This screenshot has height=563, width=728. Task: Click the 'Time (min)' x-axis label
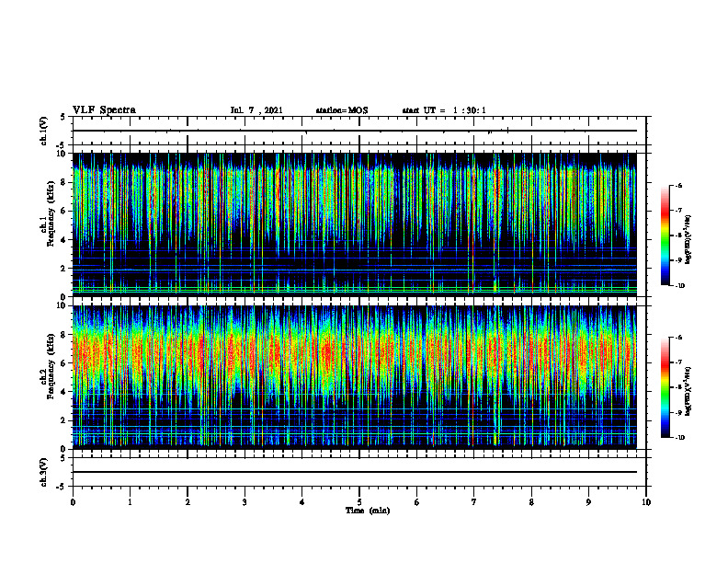point(368,511)
